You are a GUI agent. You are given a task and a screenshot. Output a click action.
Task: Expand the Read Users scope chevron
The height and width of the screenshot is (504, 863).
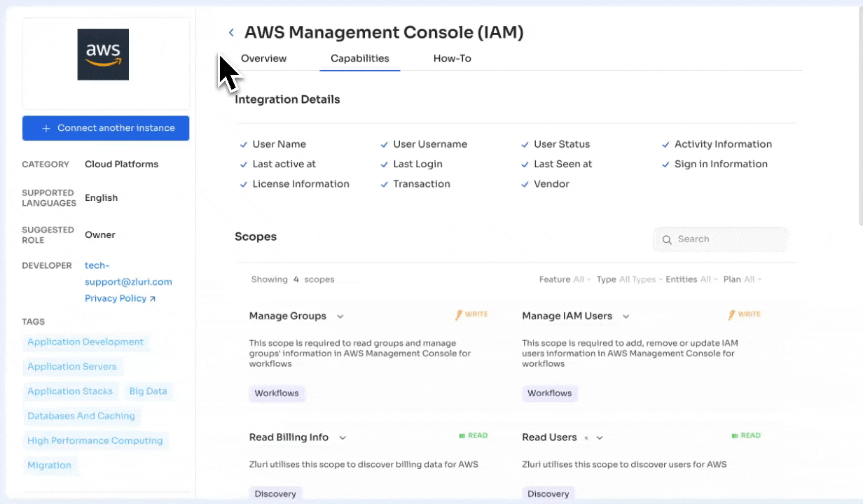[x=600, y=438]
